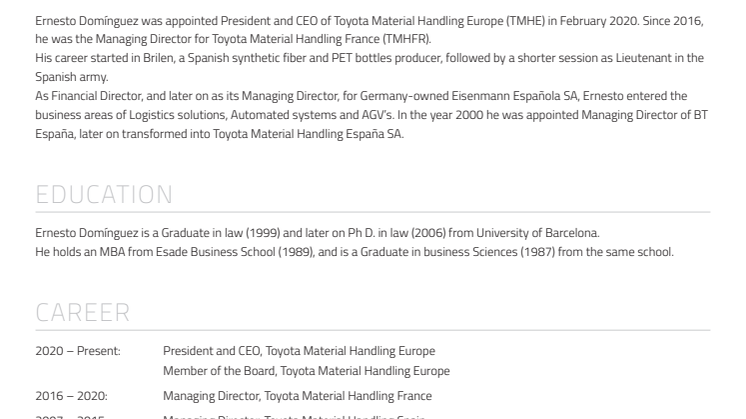This screenshot has height=419, width=746.
Task: Click the divider line beneath the CAREER heading
Action: click(x=372, y=330)
